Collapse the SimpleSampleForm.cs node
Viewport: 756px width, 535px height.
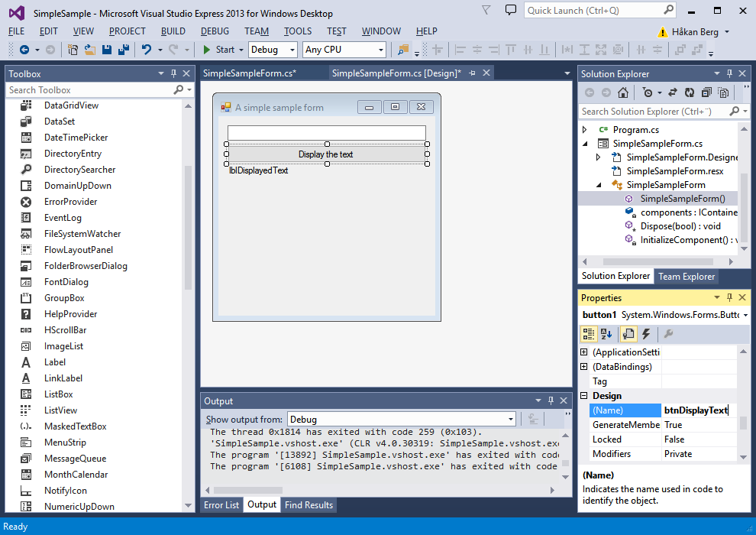(585, 143)
